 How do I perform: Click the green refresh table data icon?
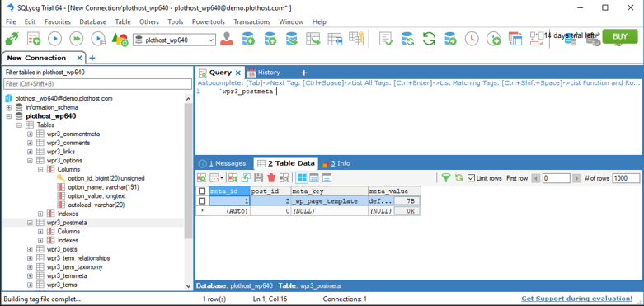tap(458, 178)
